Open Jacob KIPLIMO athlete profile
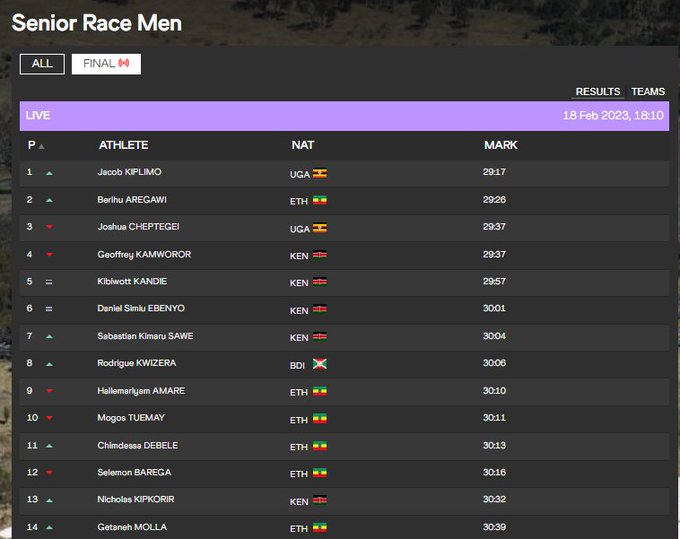Screen dimensions: 680x539 129,172
